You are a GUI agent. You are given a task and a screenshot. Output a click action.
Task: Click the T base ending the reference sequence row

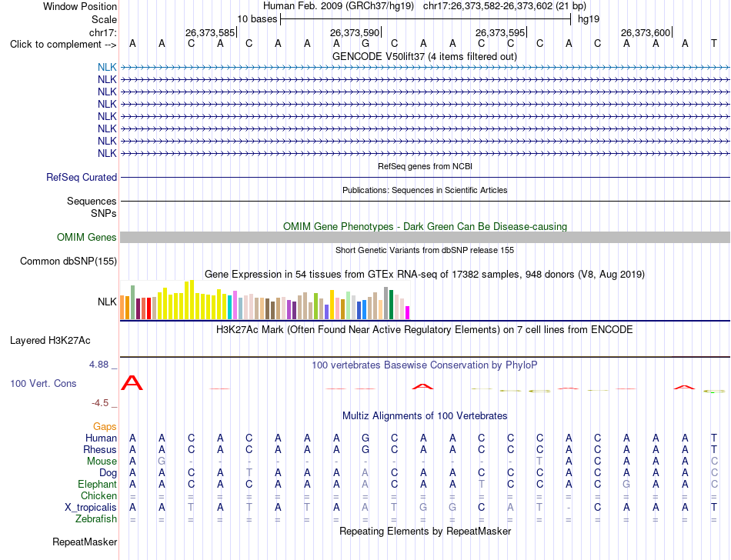click(714, 43)
